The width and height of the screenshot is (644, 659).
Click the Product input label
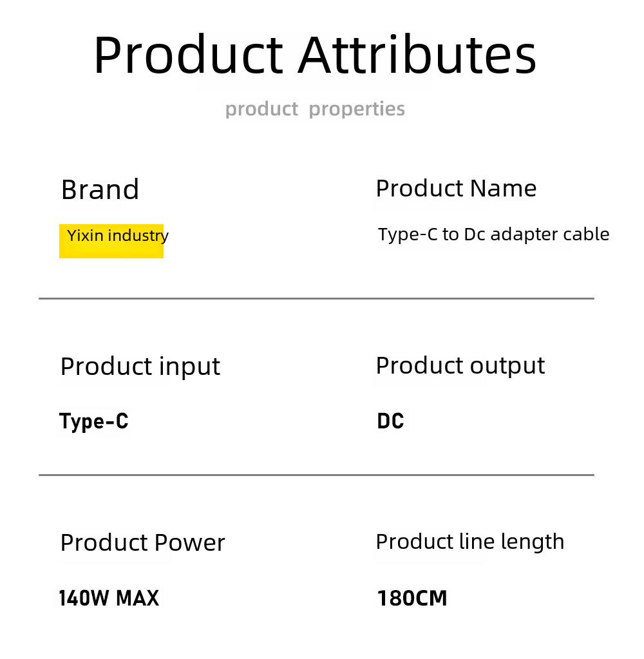140,367
